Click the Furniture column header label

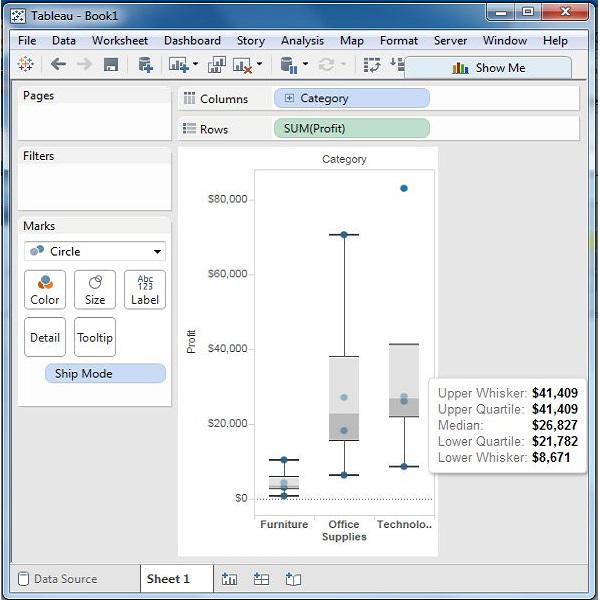pos(284,524)
